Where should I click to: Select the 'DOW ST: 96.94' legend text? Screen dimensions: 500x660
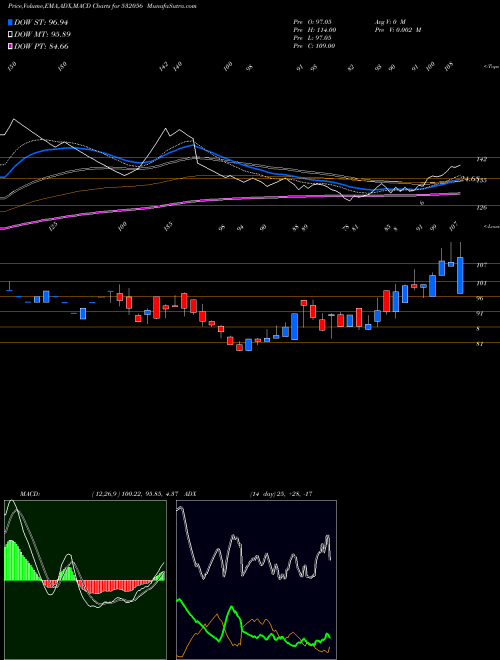41,22
